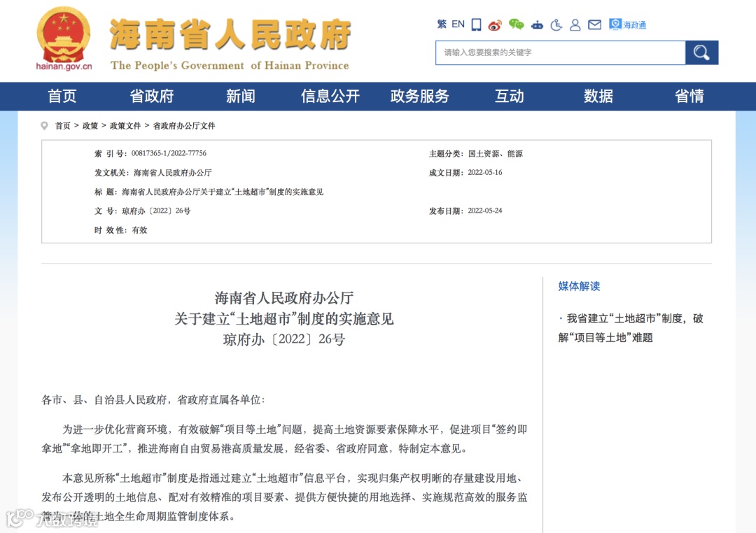Go to 首页 in the breadcrumb
This screenshot has width=756, height=533.
pos(63,126)
